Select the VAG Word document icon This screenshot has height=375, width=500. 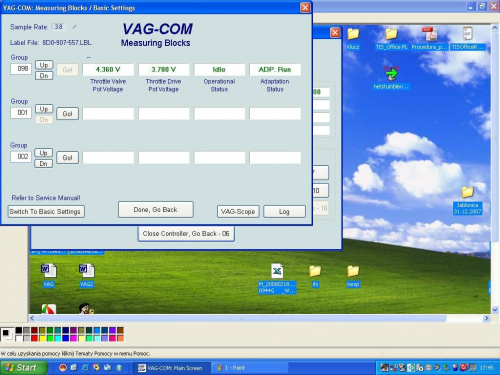(x=49, y=271)
